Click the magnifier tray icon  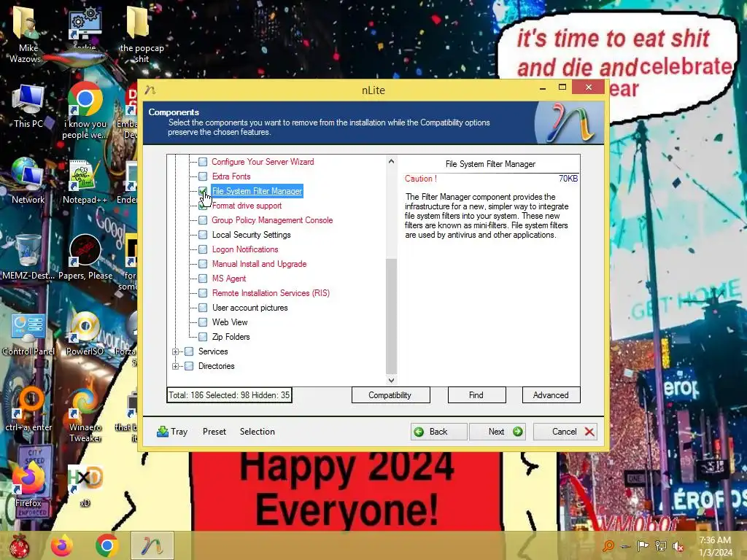point(608,546)
